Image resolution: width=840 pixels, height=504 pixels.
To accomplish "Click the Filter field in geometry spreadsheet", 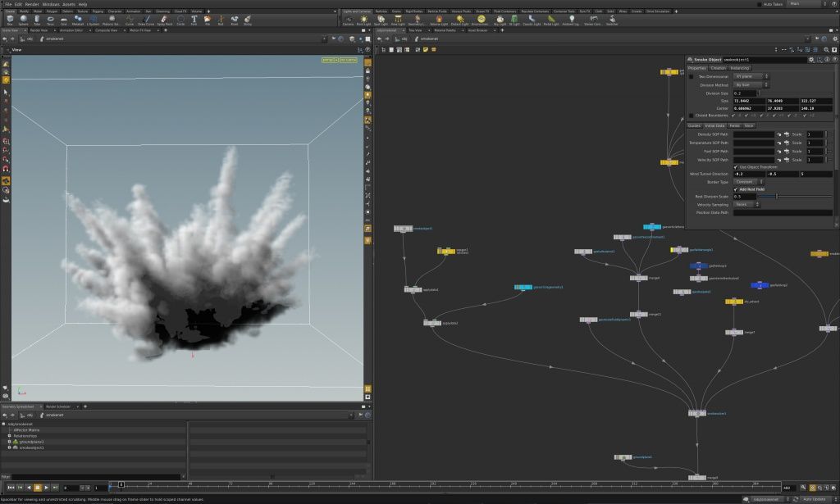I will click(97, 476).
